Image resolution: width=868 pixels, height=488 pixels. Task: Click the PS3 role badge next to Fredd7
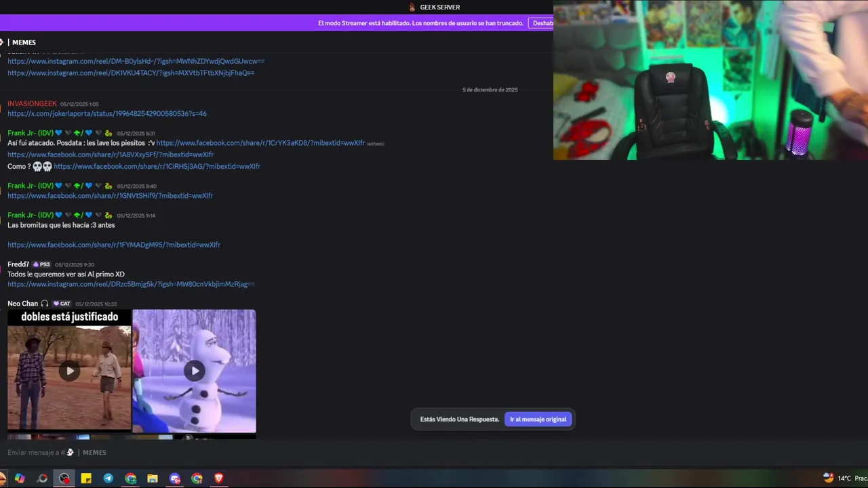pos(41,264)
